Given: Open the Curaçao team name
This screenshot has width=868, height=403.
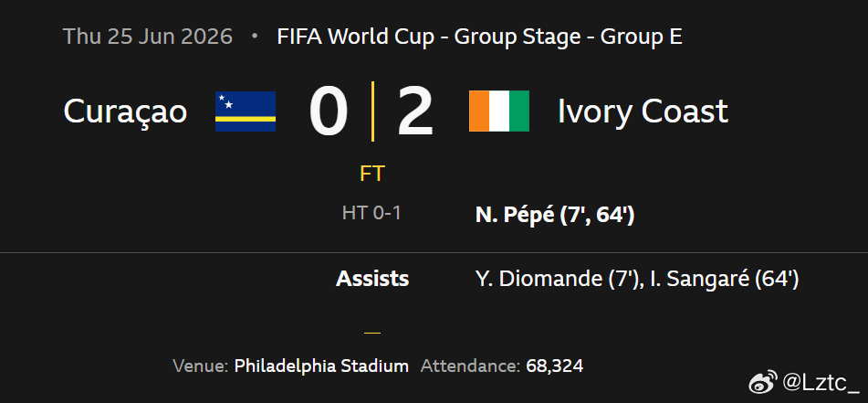Looking at the screenshot, I should click(x=125, y=112).
